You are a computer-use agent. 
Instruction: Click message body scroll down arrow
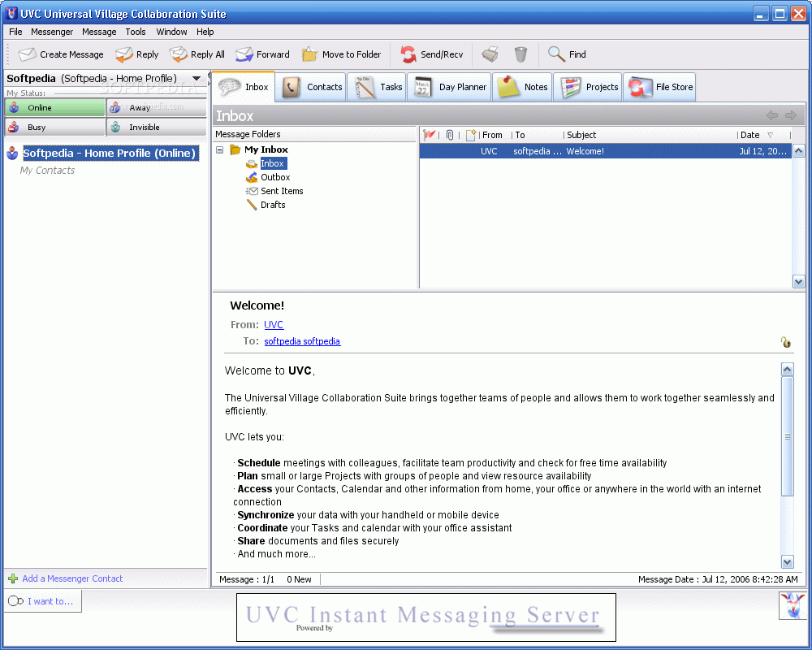click(x=787, y=562)
